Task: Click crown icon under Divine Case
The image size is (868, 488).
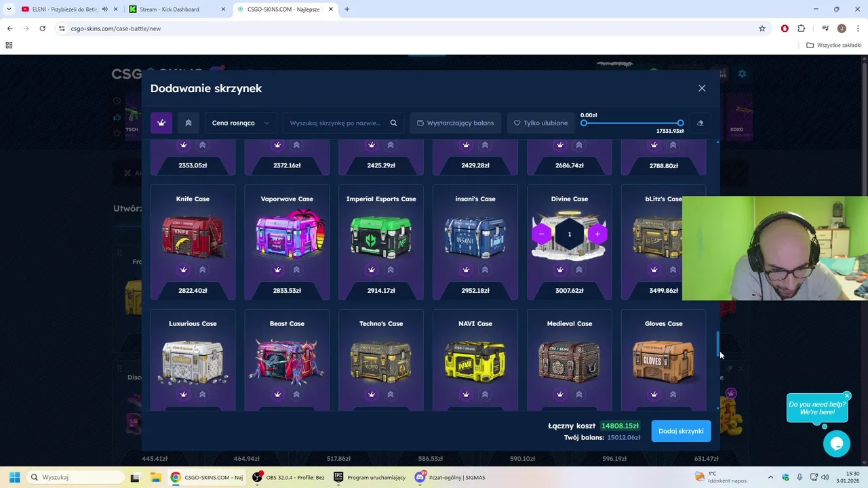Action: click(560, 270)
